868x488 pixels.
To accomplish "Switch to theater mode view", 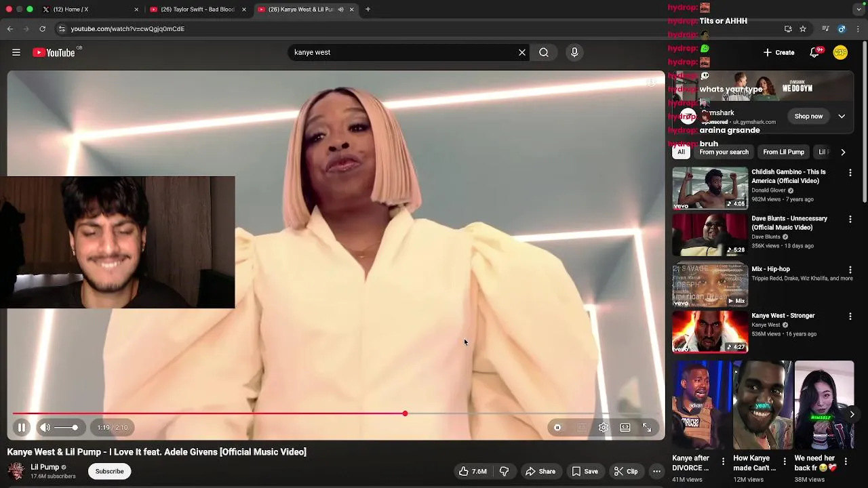I will click(x=625, y=427).
